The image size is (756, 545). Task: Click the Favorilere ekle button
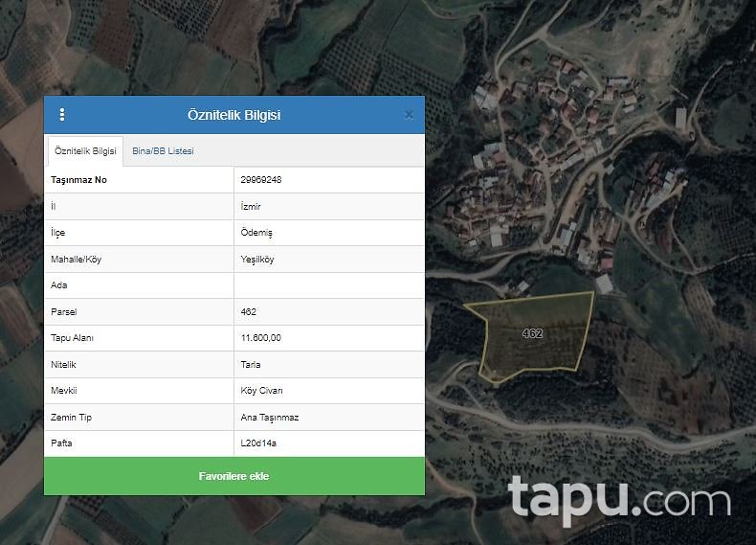pyautogui.click(x=234, y=476)
